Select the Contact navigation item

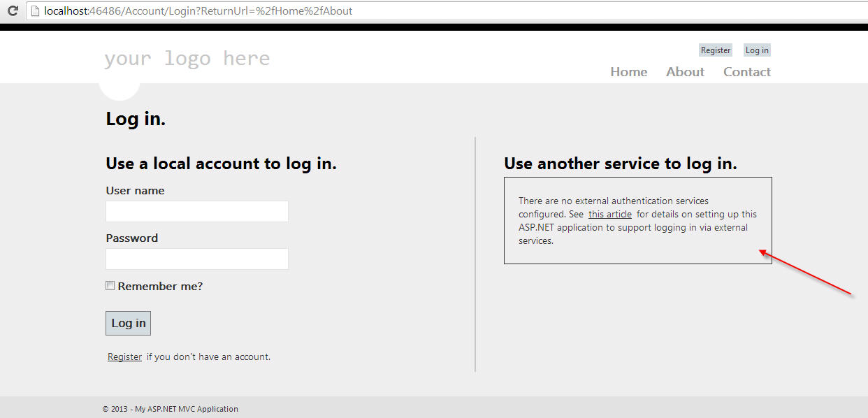coord(746,72)
